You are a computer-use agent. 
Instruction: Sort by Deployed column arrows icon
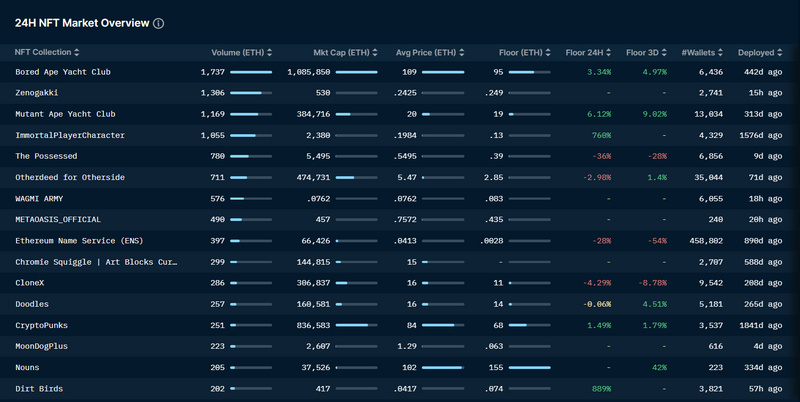point(781,52)
